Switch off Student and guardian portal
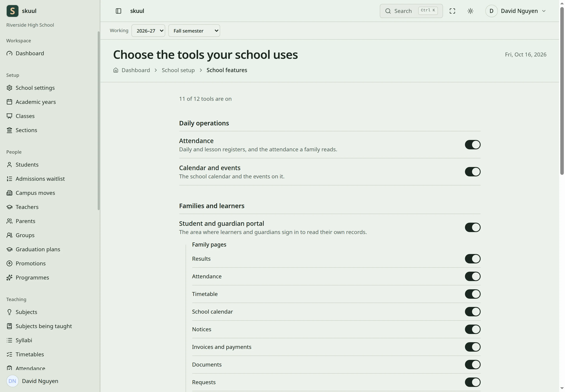 click(472, 227)
